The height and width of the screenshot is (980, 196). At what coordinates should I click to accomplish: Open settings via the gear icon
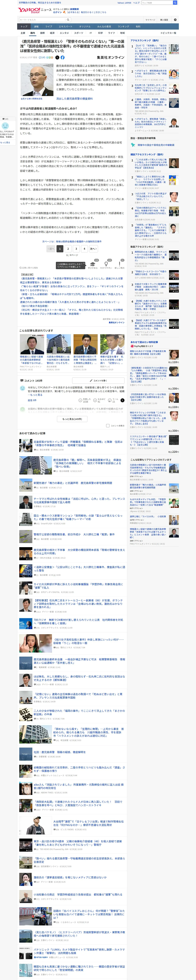175,20
